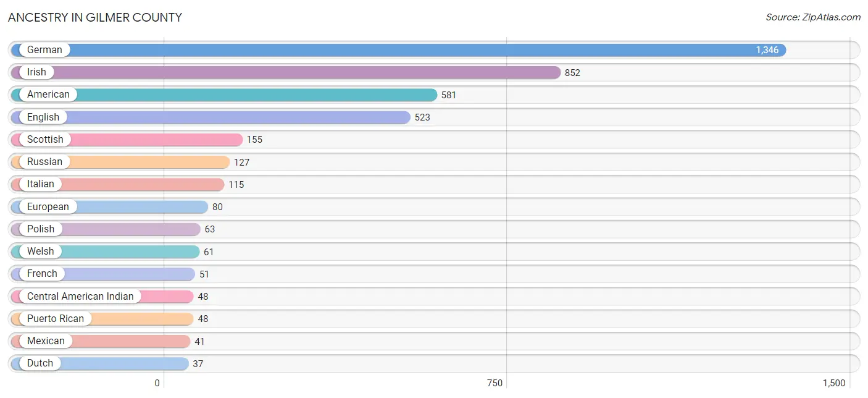Click the 852 value beside Irish bar

[x=572, y=73]
